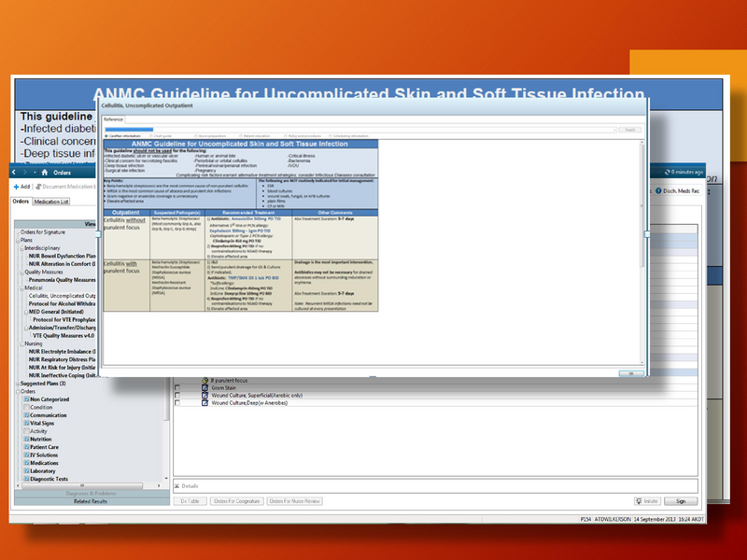The width and height of the screenshot is (747, 560).
Task: Select Policy and procedures radio button
Action: click(286, 136)
